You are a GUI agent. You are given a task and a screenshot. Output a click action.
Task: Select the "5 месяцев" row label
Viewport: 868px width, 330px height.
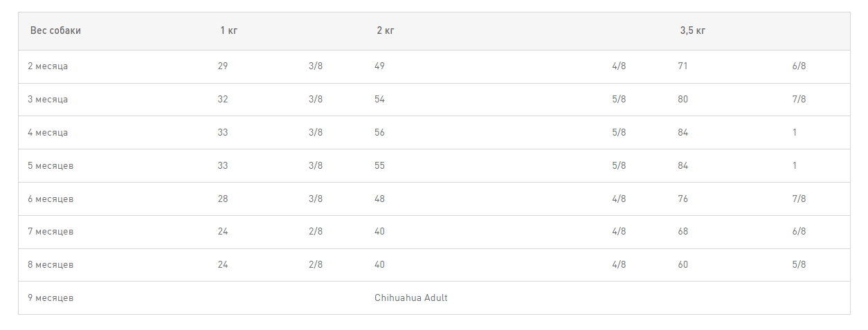pyautogui.click(x=51, y=166)
